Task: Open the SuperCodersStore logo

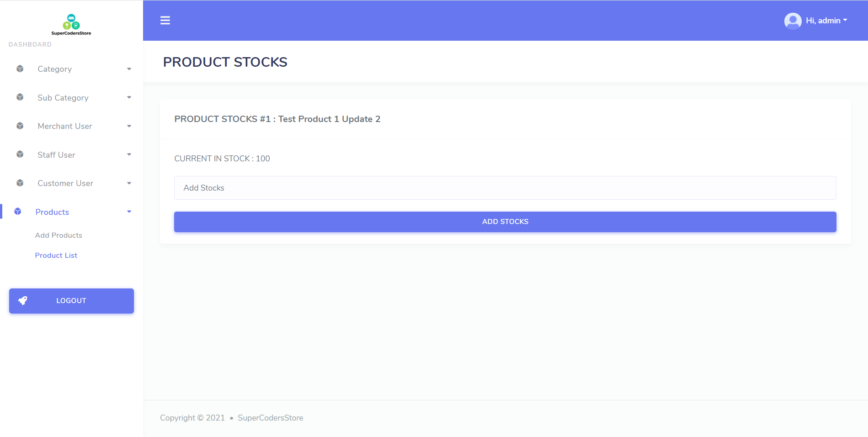Action: [x=71, y=24]
